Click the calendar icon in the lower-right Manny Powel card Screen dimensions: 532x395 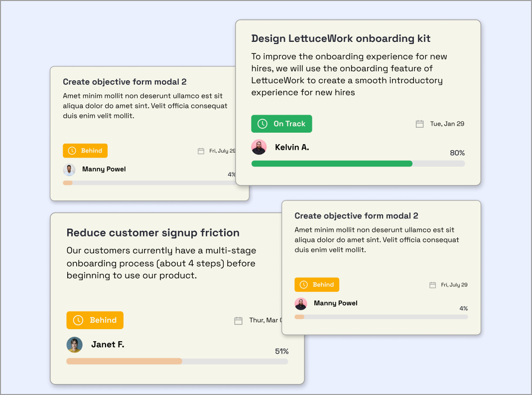(432, 285)
